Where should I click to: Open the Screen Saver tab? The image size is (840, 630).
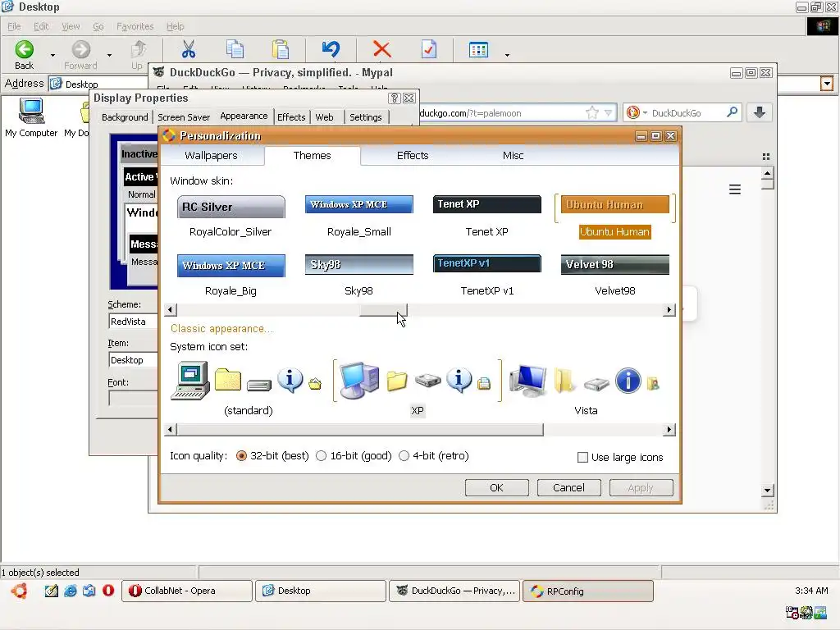tap(184, 117)
